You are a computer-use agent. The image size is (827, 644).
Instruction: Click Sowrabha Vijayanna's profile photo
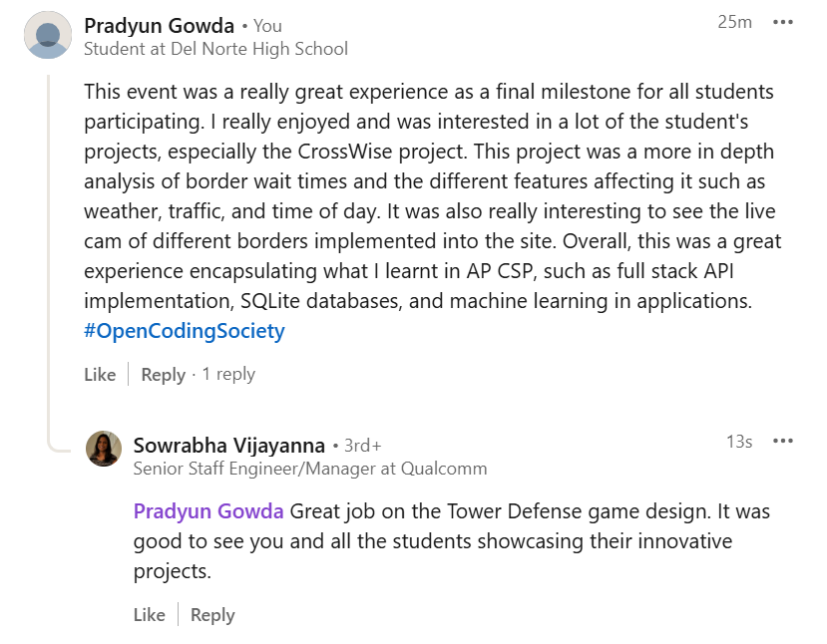[x=104, y=449]
